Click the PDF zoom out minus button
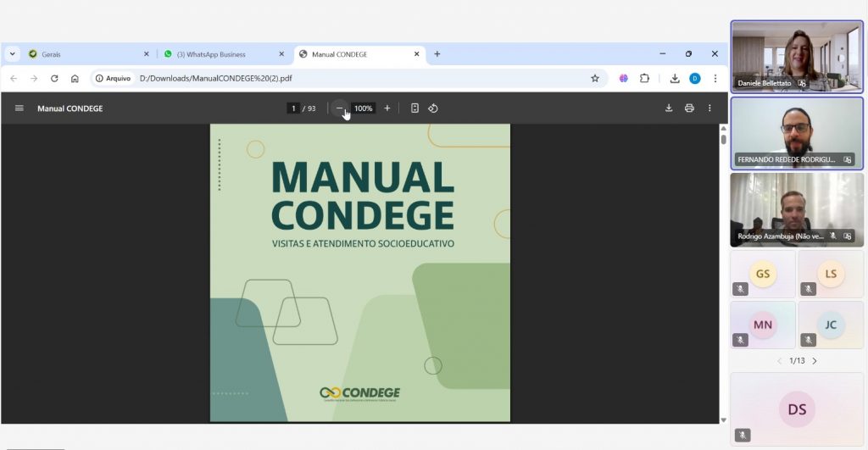Viewport: 868px width, 450px height. [x=339, y=108]
